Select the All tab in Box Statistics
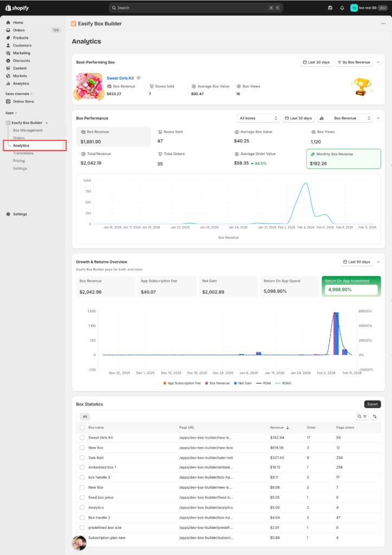392x555 pixels. click(x=85, y=417)
